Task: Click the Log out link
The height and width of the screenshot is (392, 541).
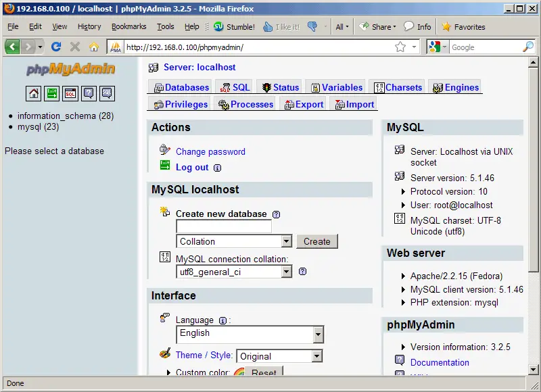Action: [192, 168]
